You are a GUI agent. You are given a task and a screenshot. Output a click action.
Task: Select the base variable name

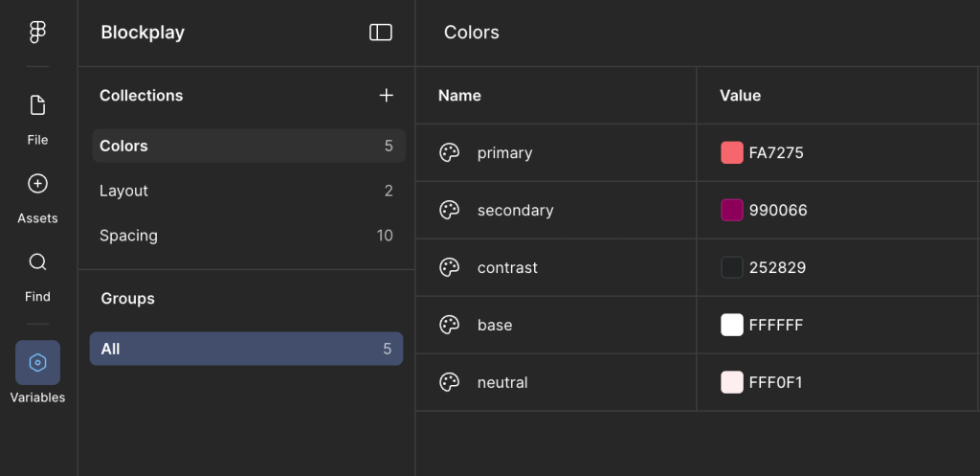[x=495, y=326]
